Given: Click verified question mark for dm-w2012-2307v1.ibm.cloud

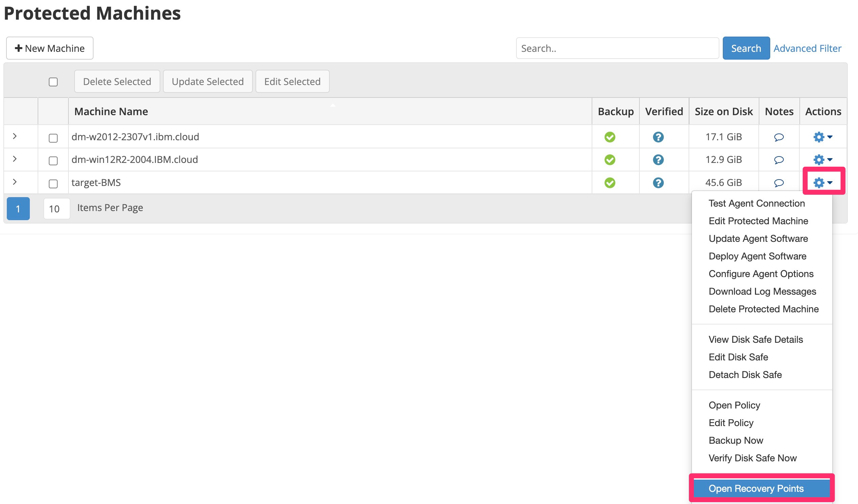Looking at the screenshot, I should [x=658, y=137].
